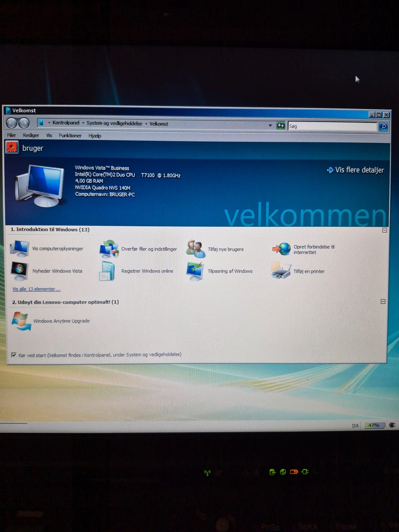This screenshot has height=532, width=399.
Task: Click the 47% battery indicator
Action: pos(374,425)
